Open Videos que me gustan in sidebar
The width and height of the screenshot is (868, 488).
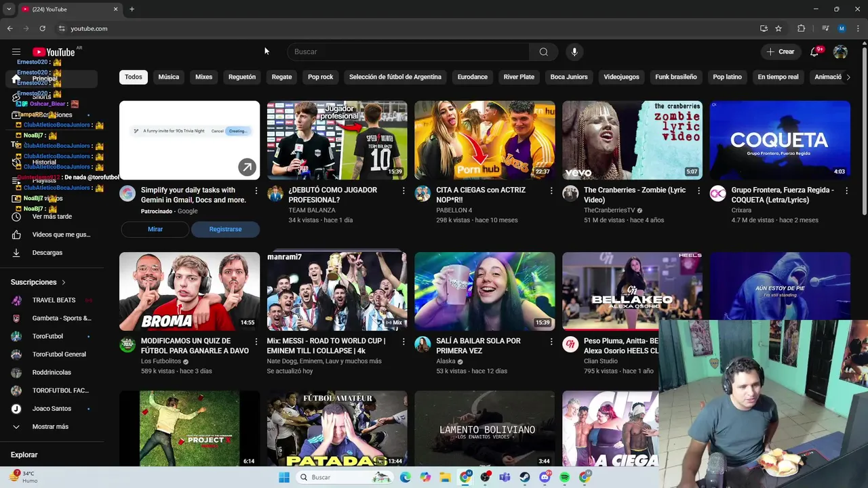coord(52,235)
